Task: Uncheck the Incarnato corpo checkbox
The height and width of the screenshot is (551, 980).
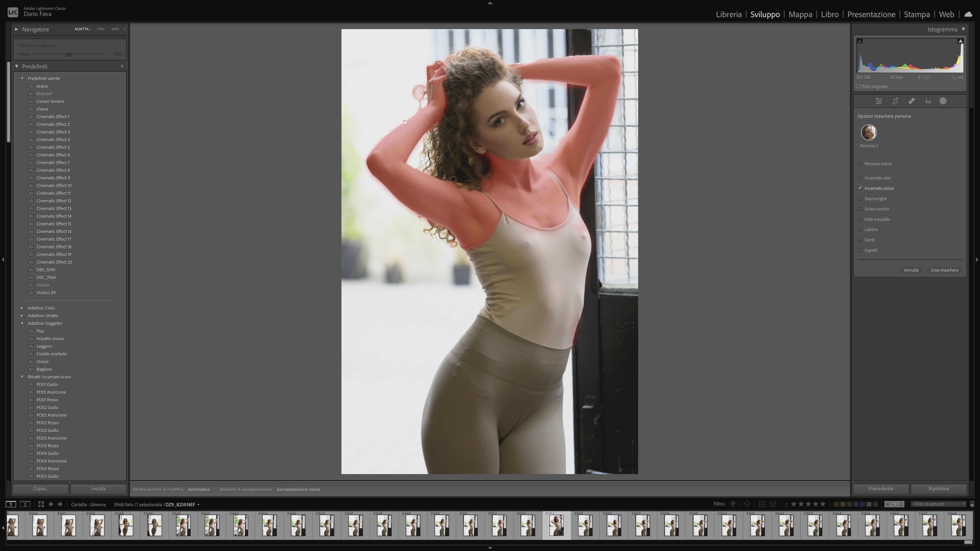Action: [x=859, y=188]
